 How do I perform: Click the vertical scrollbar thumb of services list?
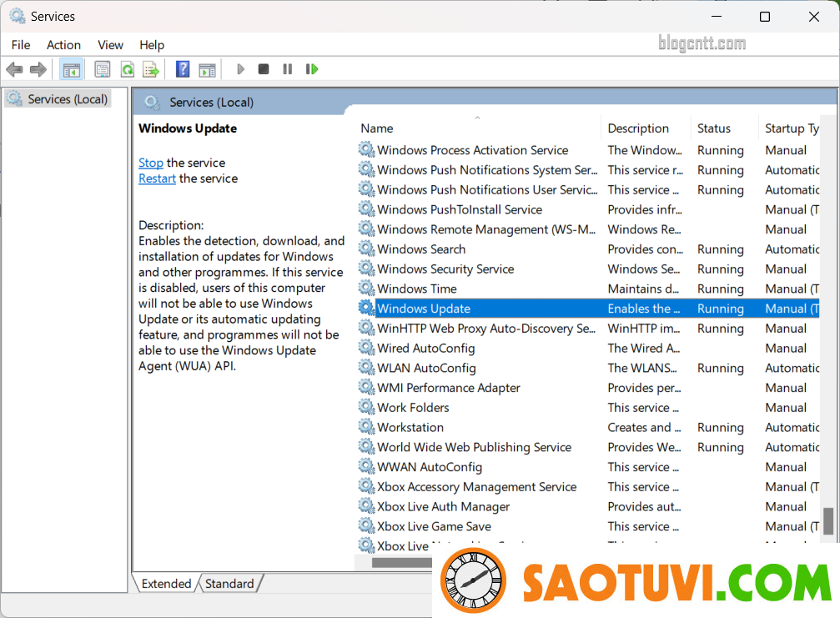pyautogui.click(x=828, y=521)
